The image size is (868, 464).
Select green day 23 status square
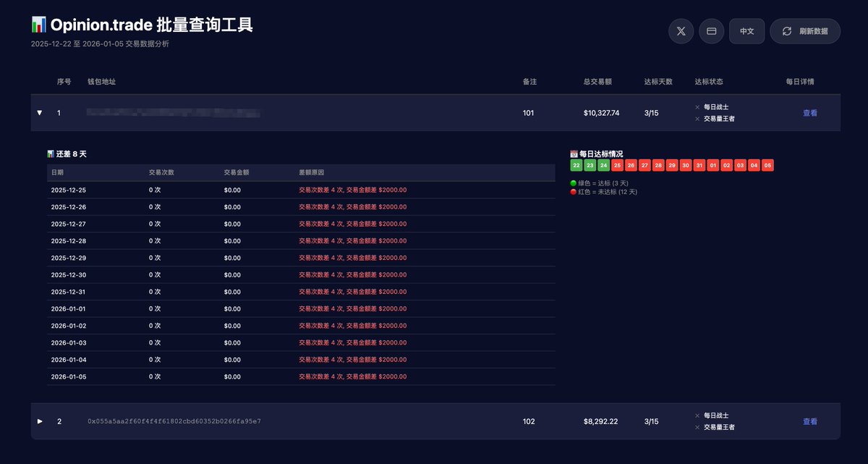[590, 165]
